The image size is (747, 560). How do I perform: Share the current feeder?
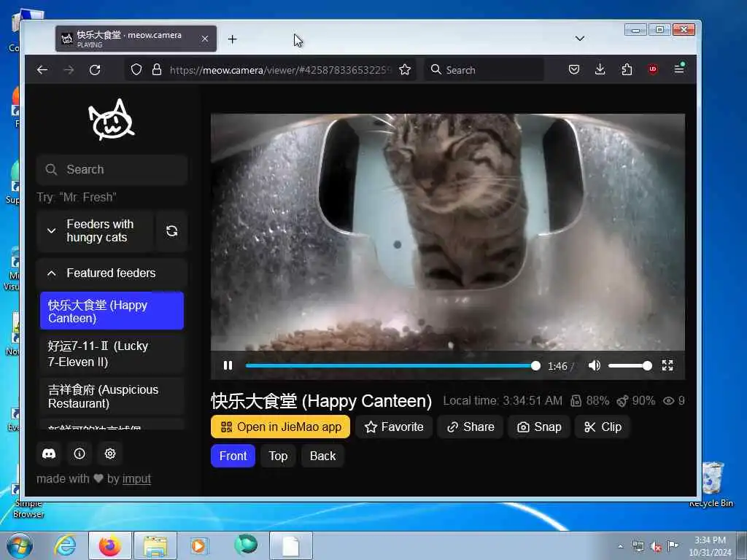point(471,427)
